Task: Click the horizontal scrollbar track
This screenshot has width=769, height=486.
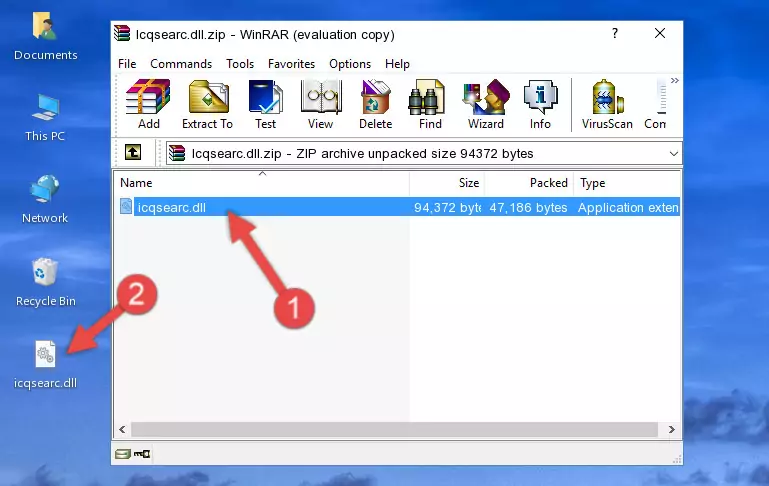Action: coord(394,430)
